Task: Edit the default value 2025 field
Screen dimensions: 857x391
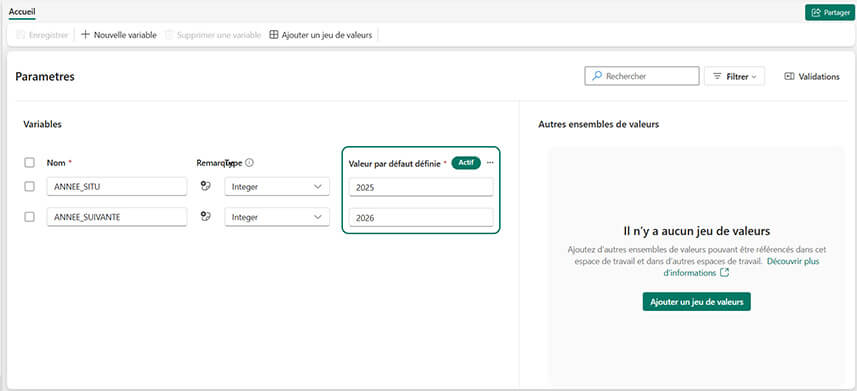Action: pos(421,187)
